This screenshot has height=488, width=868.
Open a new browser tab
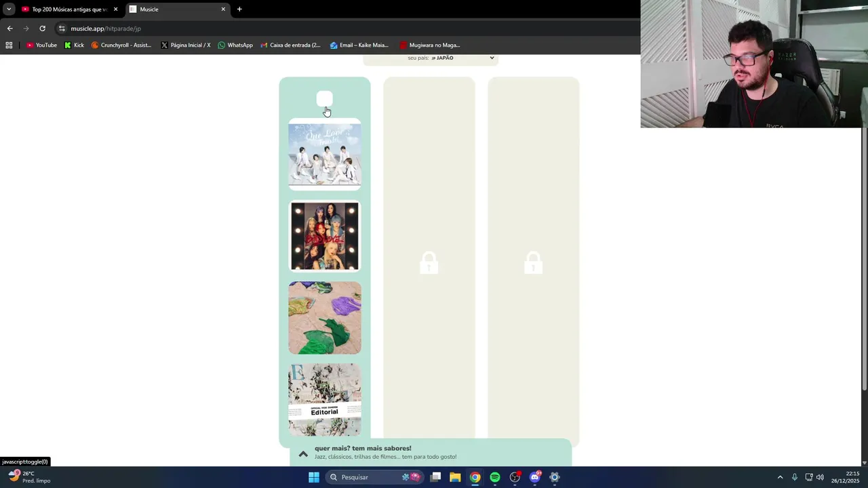(239, 9)
